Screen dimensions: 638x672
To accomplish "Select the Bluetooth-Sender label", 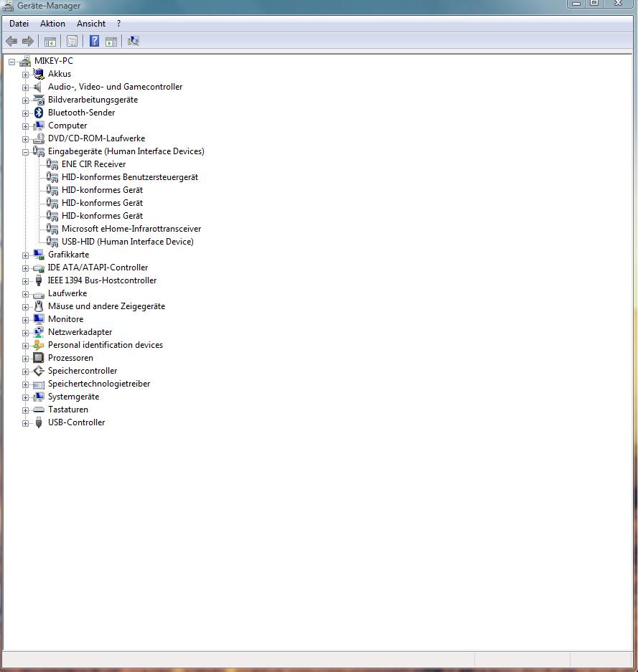I will coord(82,113).
